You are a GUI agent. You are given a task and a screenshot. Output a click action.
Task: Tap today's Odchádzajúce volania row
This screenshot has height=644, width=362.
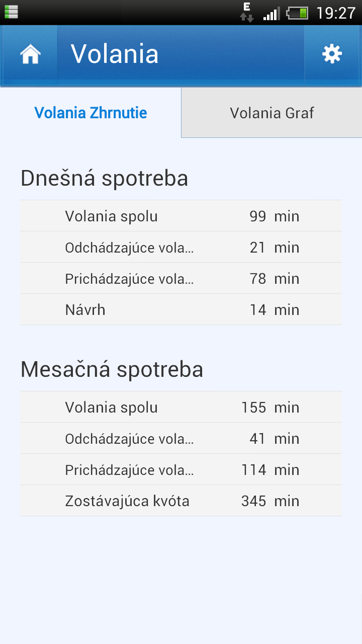click(x=181, y=248)
